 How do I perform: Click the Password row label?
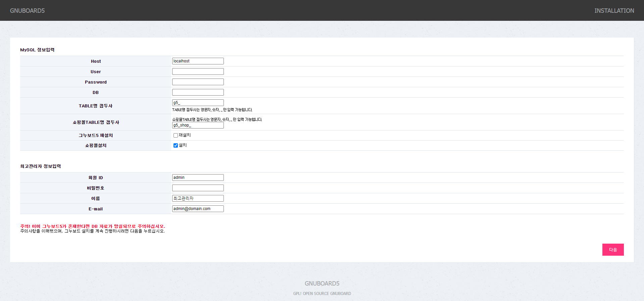96,82
